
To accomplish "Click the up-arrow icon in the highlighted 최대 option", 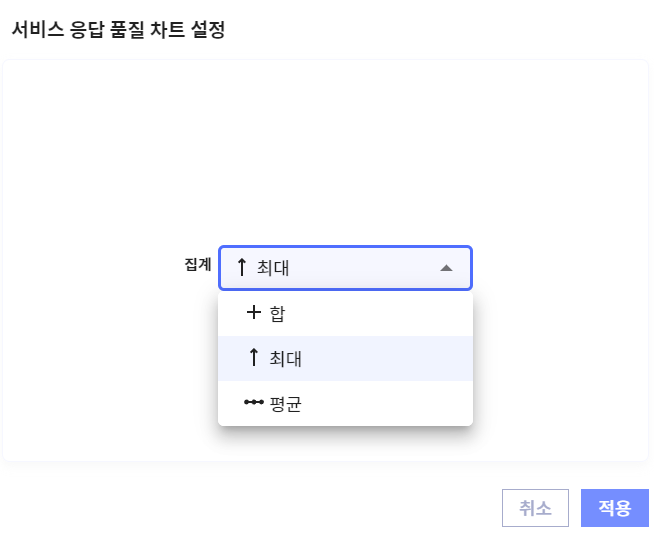I will (253, 358).
